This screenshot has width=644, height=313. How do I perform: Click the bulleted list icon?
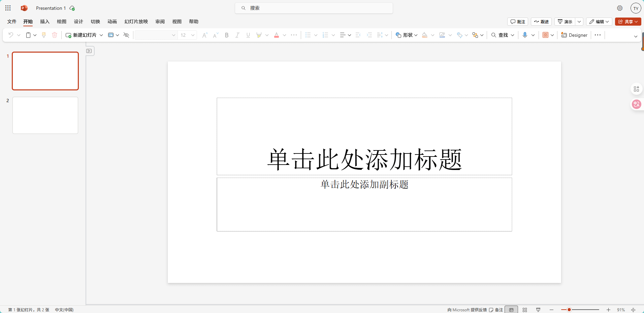click(308, 35)
